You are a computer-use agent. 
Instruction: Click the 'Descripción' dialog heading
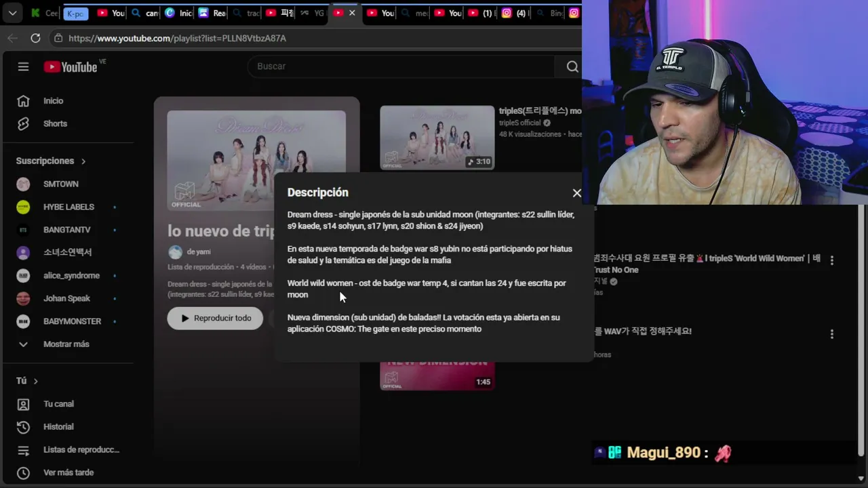point(317,192)
